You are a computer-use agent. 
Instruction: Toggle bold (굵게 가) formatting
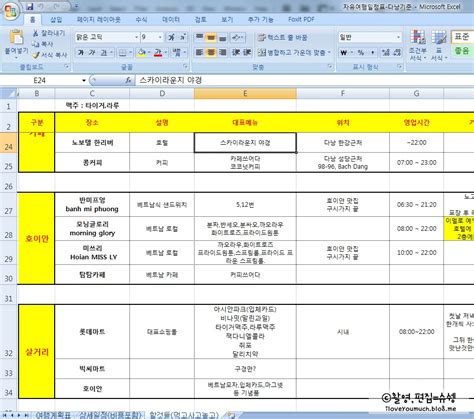(x=81, y=52)
